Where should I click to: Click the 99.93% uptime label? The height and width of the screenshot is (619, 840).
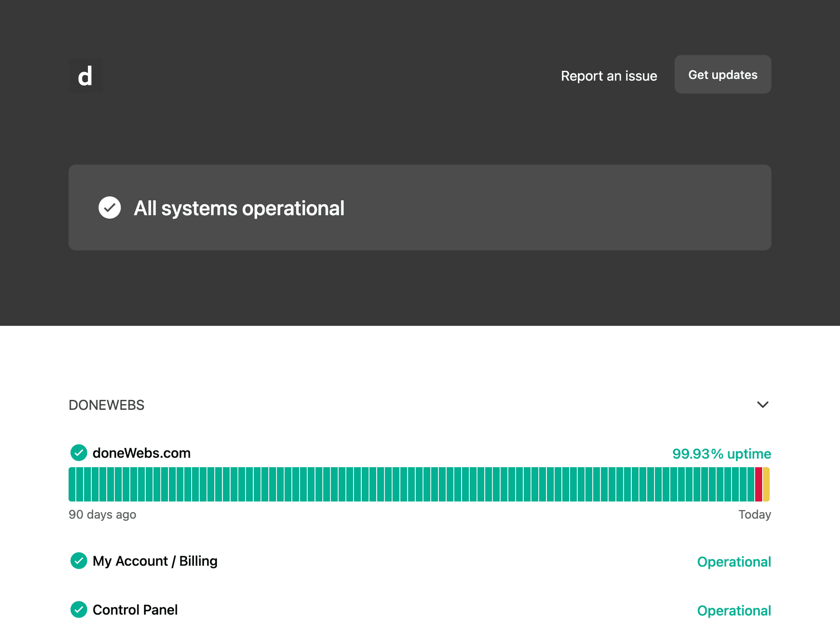(721, 454)
